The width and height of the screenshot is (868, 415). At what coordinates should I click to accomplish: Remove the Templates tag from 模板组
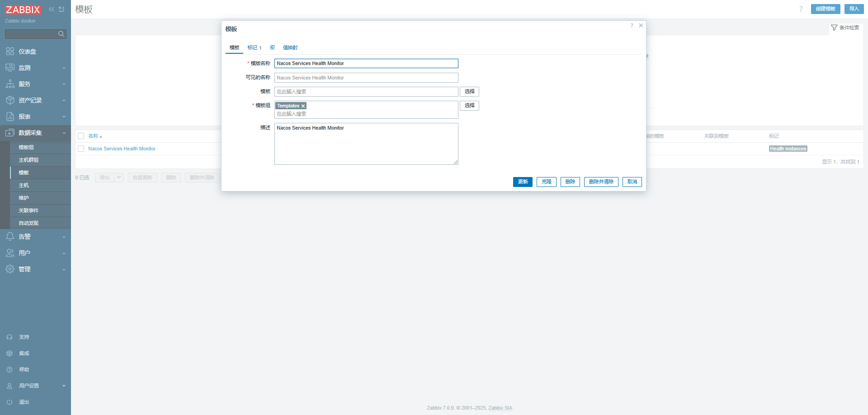point(303,106)
